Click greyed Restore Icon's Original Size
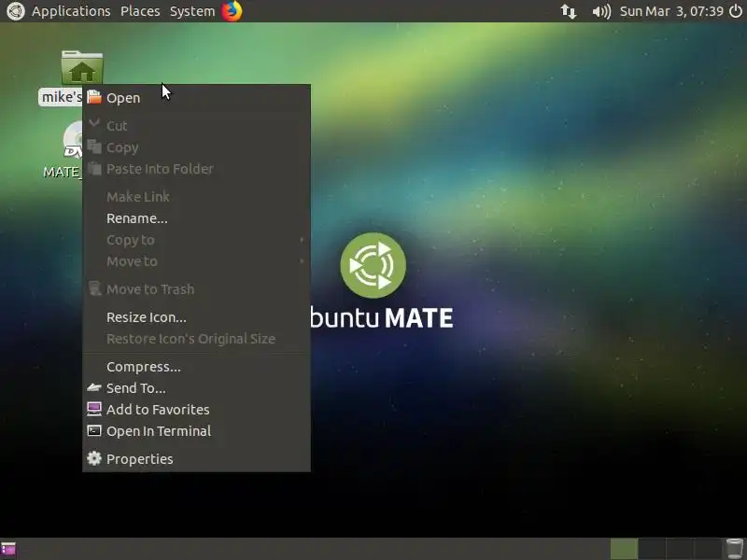 [196, 339]
